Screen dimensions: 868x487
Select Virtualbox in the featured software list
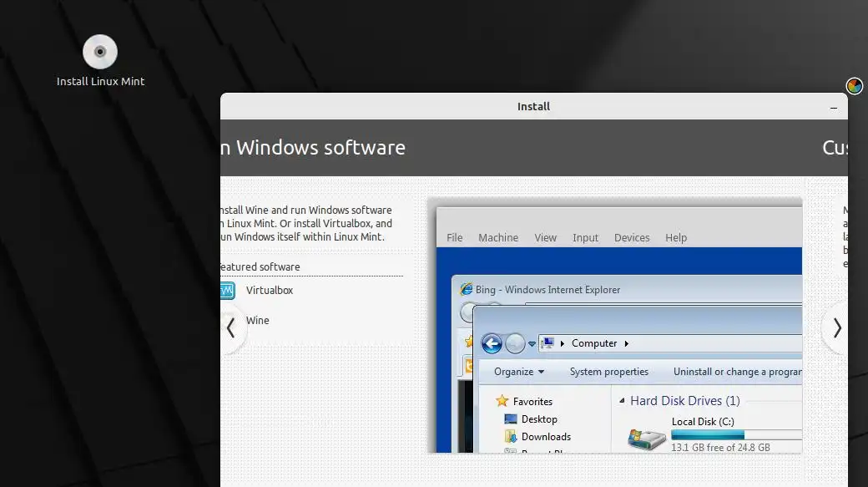pyautogui.click(x=270, y=291)
